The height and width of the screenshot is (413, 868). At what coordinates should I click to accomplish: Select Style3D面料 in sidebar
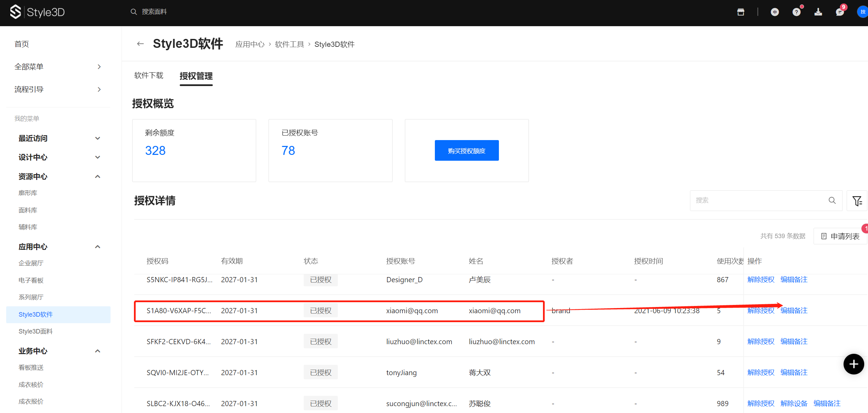[36, 331]
